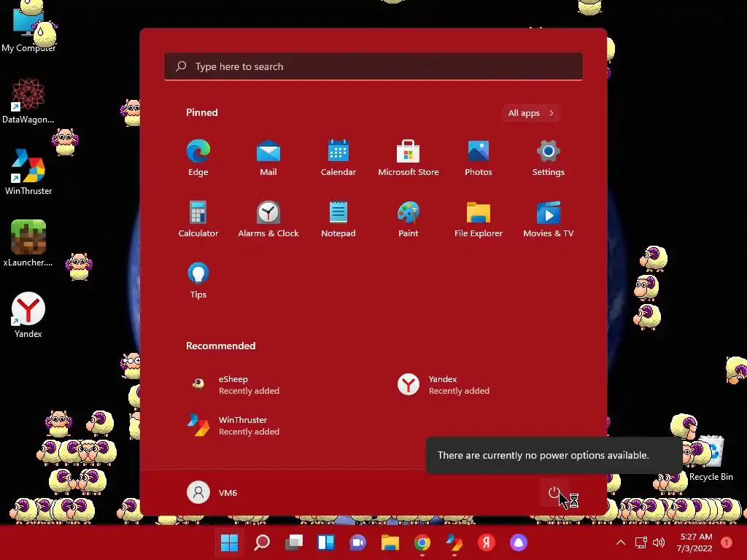
Task: Open network status in system tray
Action: tap(641, 542)
